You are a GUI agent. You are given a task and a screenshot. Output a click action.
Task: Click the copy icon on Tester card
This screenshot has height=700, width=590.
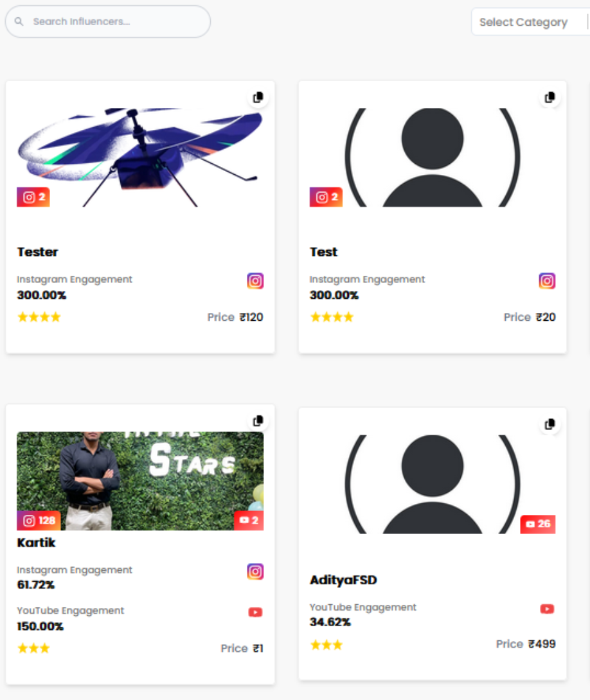pyautogui.click(x=258, y=97)
